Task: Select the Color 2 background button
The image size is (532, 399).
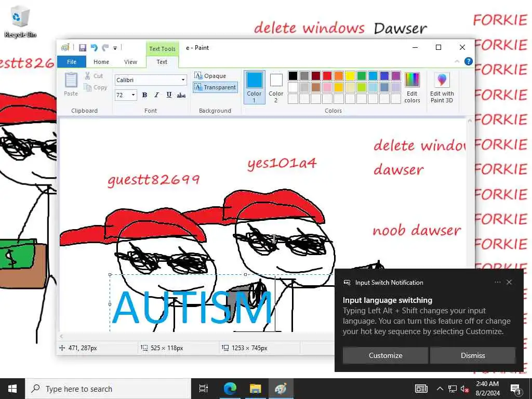Action: click(276, 87)
